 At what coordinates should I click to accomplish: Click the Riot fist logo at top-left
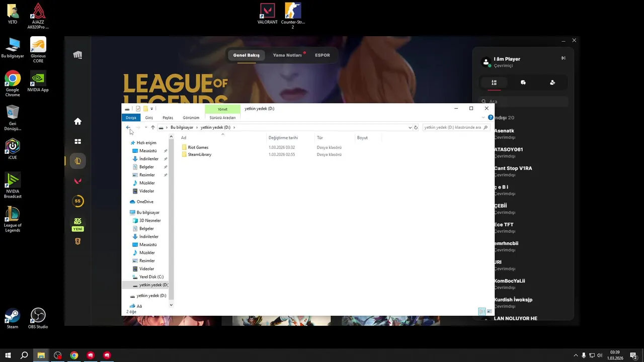pyautogui.click(x=77, y=55)
